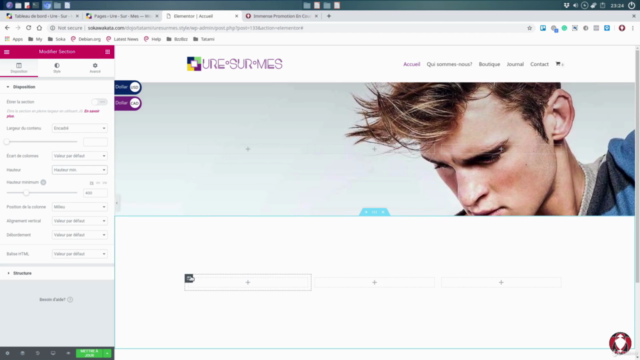Switch to Pages - Ure - Sur - Mes browser tab
Screen dimensions: 640x360
(122, 16)
